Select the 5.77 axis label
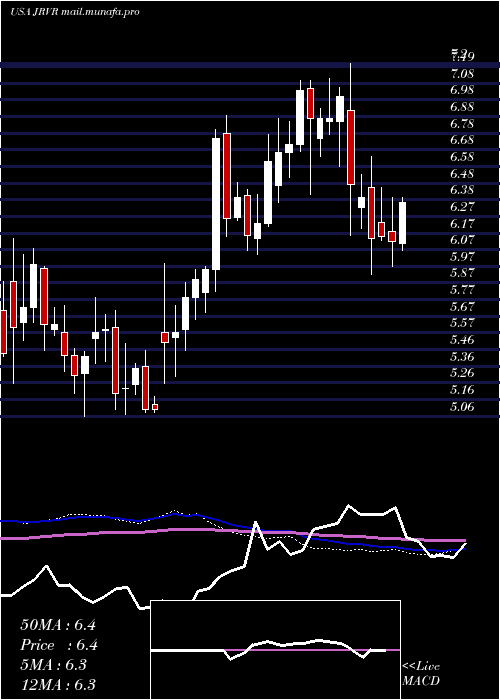Screen dimensions: 500x700 coord(462,290)
